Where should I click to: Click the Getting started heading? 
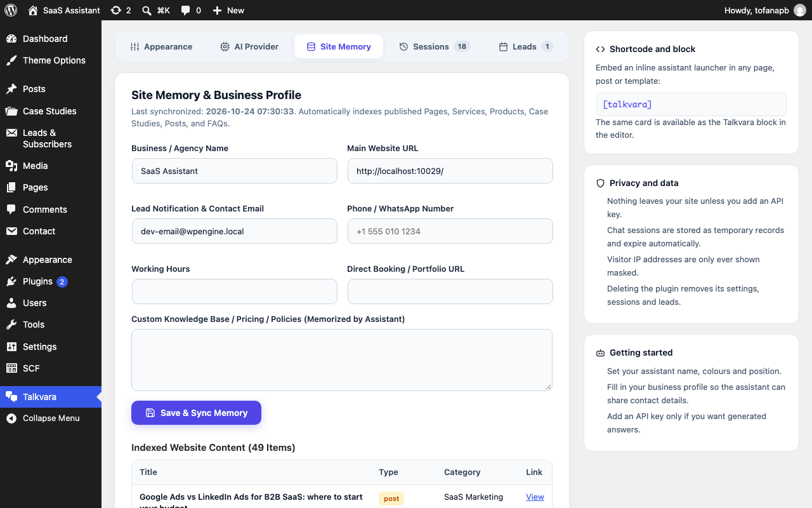point(641,352)
